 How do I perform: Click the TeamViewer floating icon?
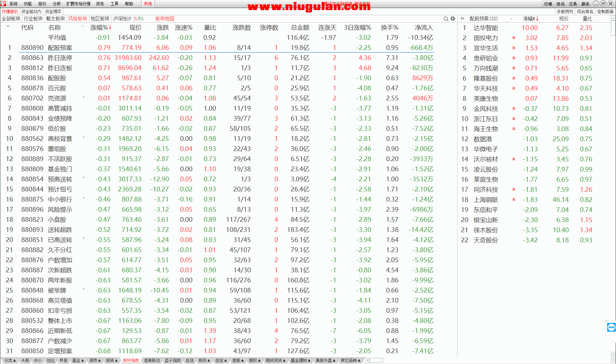(611, 327)
